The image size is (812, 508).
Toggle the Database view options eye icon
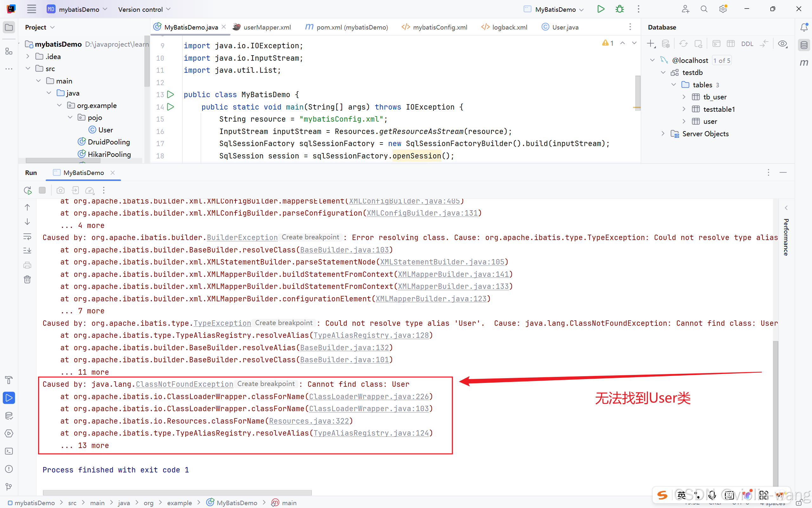[782, 44]
